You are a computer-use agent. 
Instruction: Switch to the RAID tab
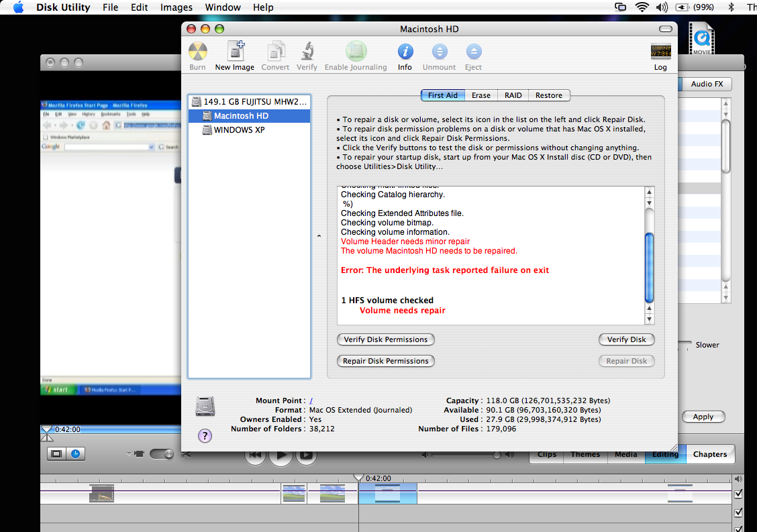[513, 95]
